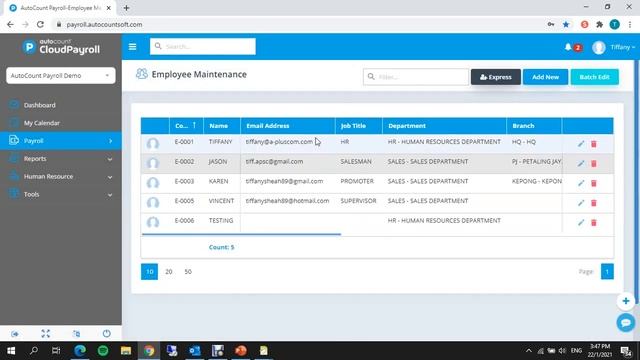Screen dimensions: 640x360
Task: Click the Express button
Action: (496, 77)
